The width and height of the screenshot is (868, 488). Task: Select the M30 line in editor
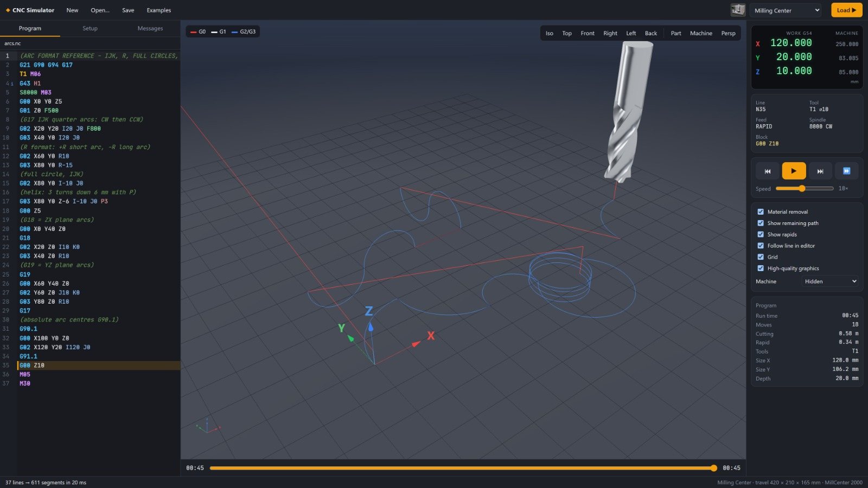(x=25, y=383)
